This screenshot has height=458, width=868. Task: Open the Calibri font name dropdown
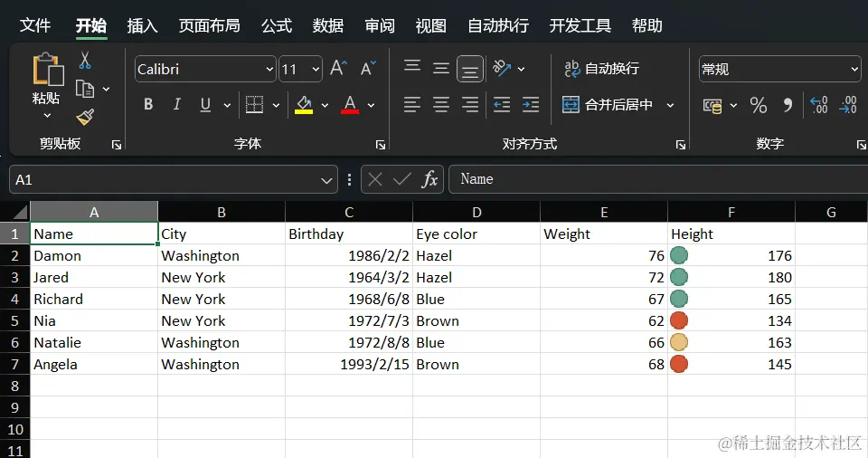tap(269, 70)
